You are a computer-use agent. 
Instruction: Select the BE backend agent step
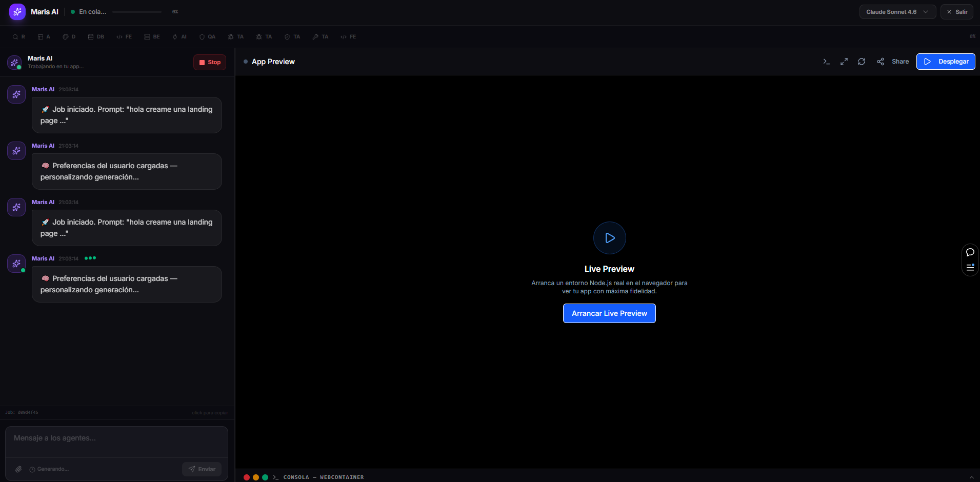point(152,37)
